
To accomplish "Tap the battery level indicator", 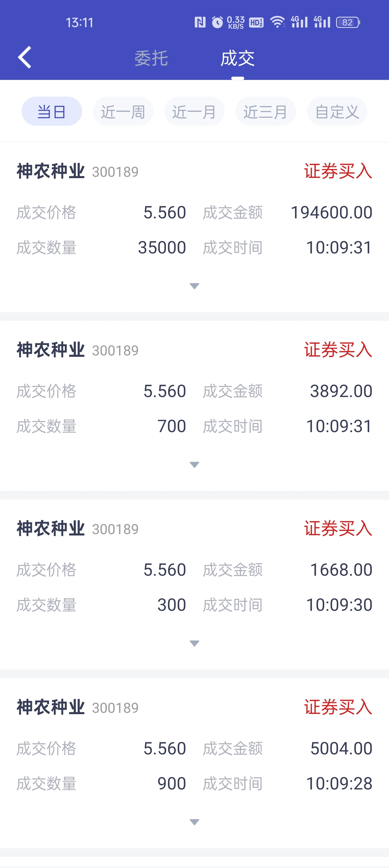I will tap(348, 22).
